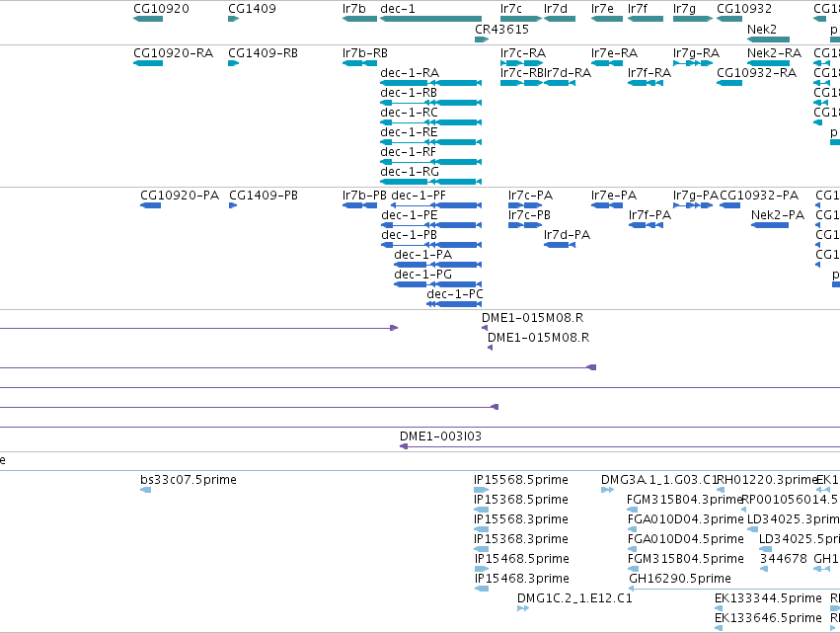Click the bs33c07.5prime EST label

189,480
